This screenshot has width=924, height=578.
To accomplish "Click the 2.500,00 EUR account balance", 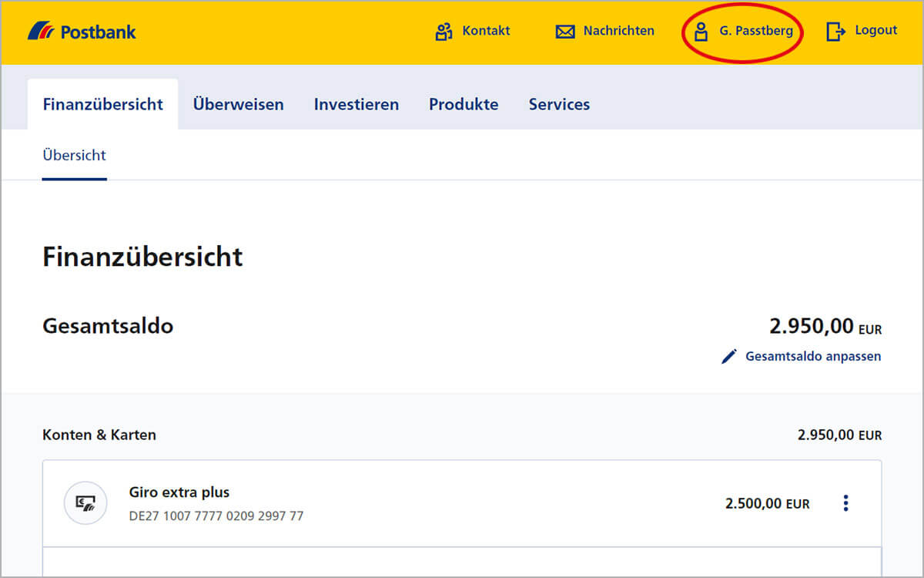I will pyautogui.click(x=767, y=504).
